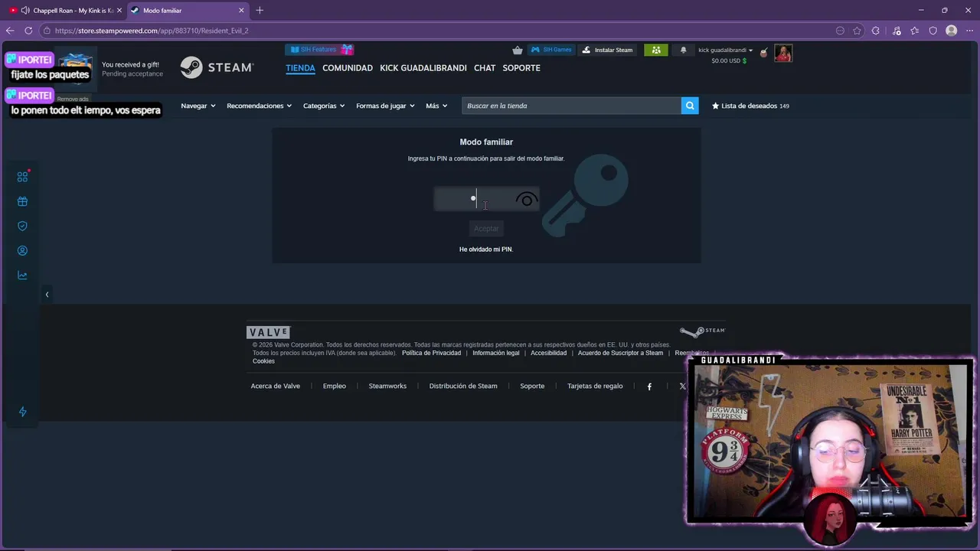980x551 pixels.
Task: Add page to favorites star icon
Action: point(857,31)
